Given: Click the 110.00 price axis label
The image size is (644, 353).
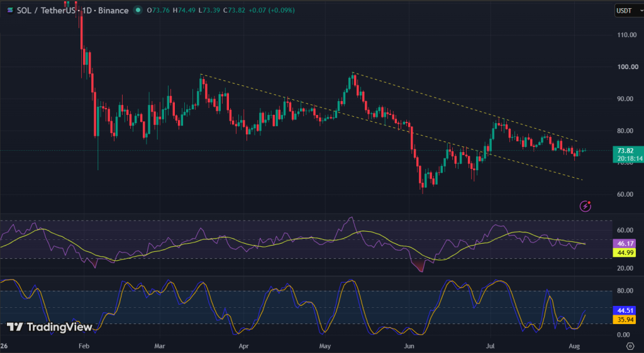Looking at the screenshot, I should (627, 35).
